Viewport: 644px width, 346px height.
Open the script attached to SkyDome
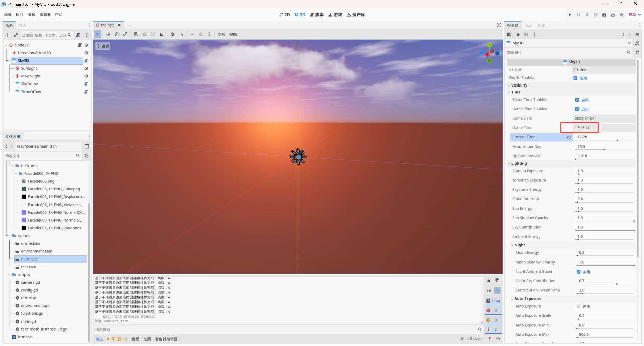click(x=86, y=84)
